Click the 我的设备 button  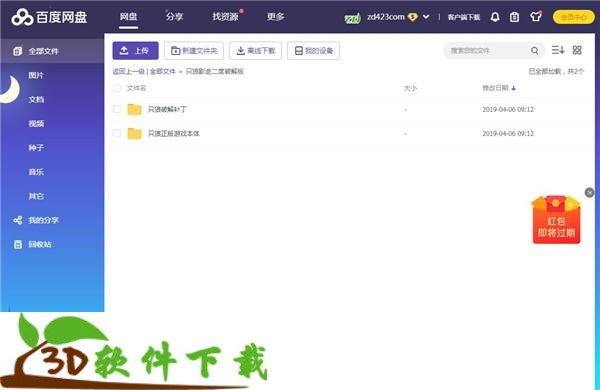click(x=313, y=51)
